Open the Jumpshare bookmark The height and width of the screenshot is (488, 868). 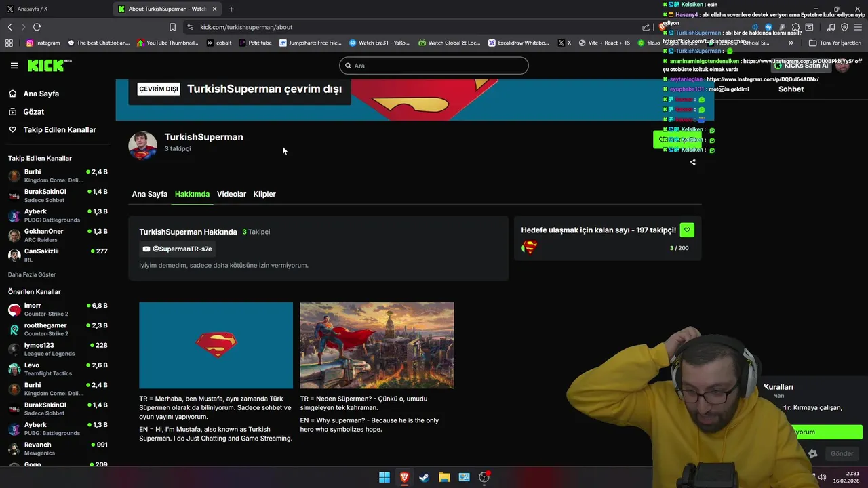coord(311,43)
